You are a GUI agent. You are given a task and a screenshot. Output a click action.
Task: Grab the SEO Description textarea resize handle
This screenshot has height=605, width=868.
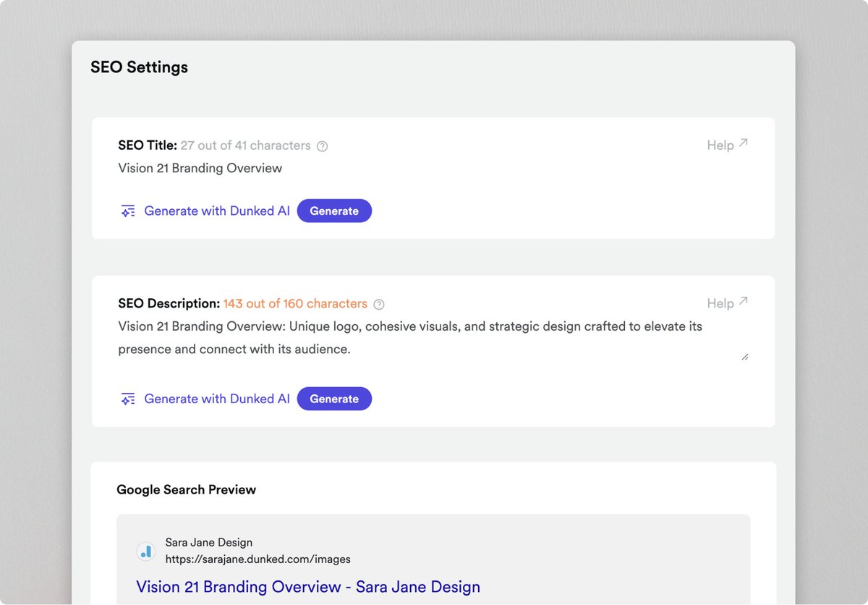745,357
